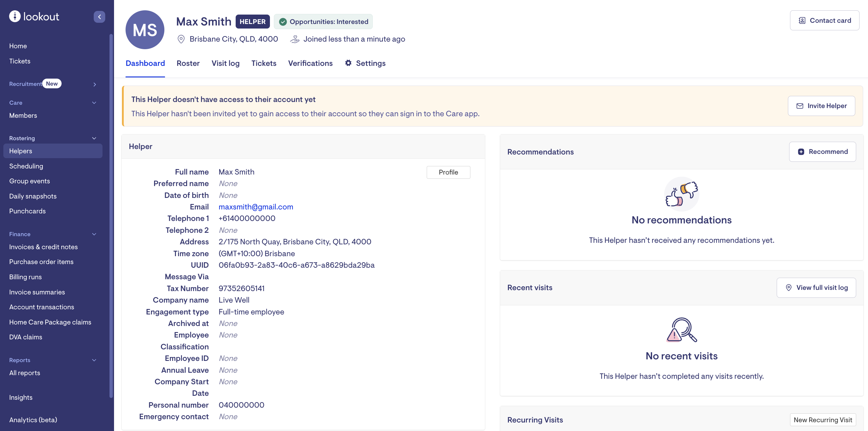Screen dimensions: 868x431
Task: Collapse the Care section chevron
Action: click(x=94, y=103)
